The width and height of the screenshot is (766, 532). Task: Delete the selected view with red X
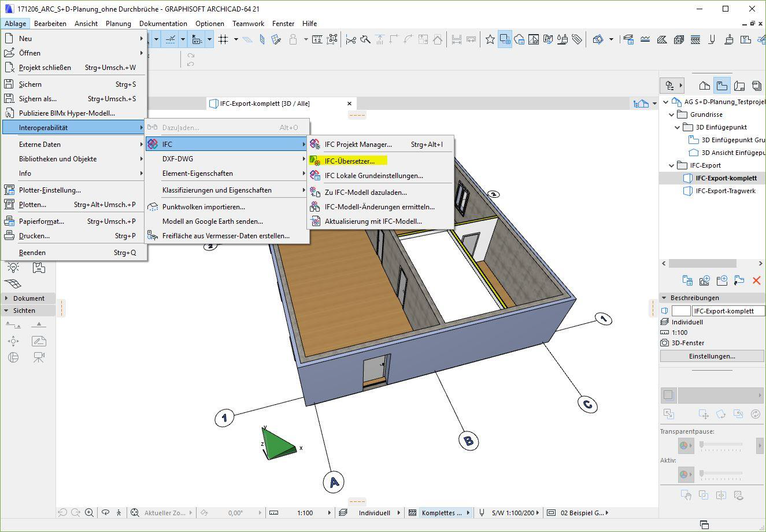tap(756, 280)
